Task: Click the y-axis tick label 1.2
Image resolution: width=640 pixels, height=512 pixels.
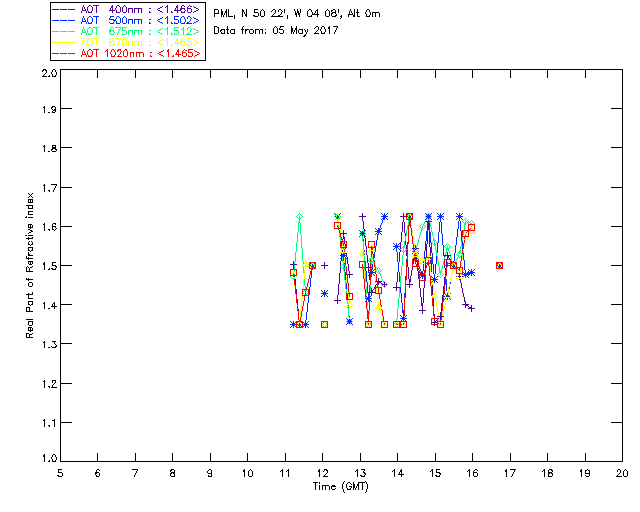Action: tap(49, 384)
